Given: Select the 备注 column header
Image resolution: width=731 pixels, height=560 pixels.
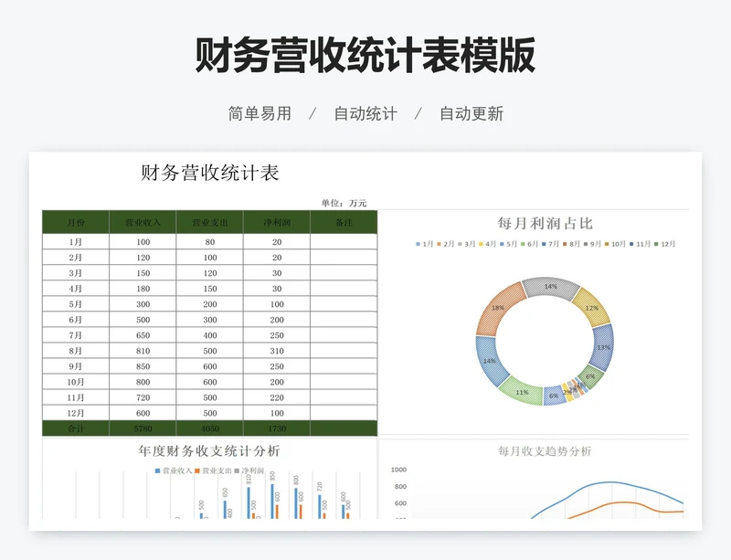Looking at the screenshot, I should tap(344, 222).
